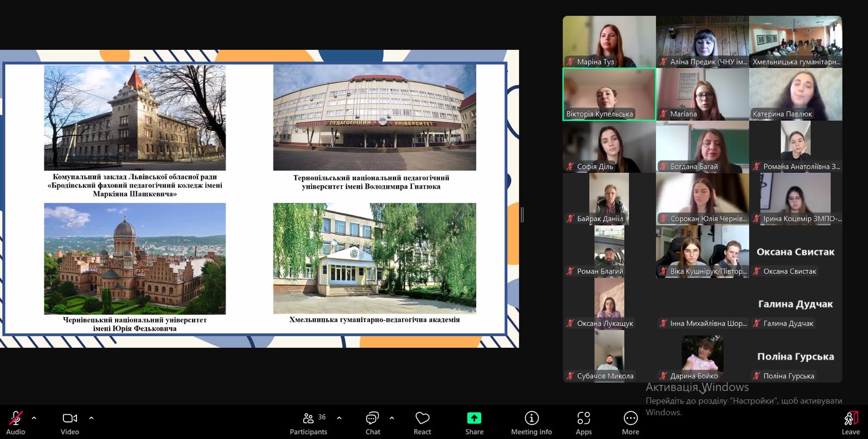Open the More options menu
Image resolution: width=868 pixels, height=439 pixels.
click(630, 422)
